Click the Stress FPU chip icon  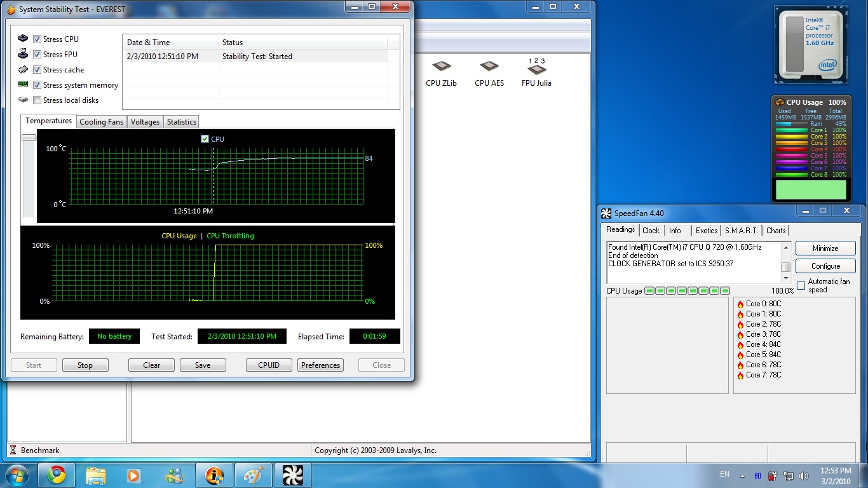pos(23,54)
